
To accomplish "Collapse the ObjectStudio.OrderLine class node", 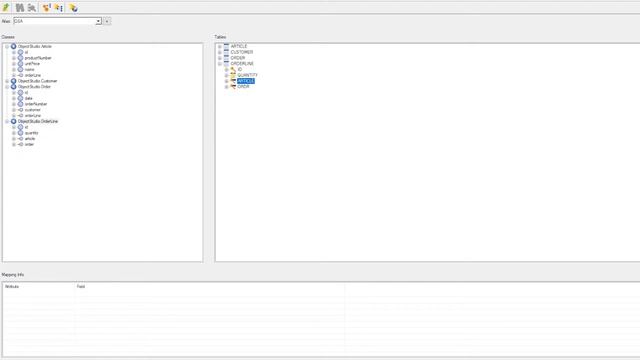I will point(7,122).
